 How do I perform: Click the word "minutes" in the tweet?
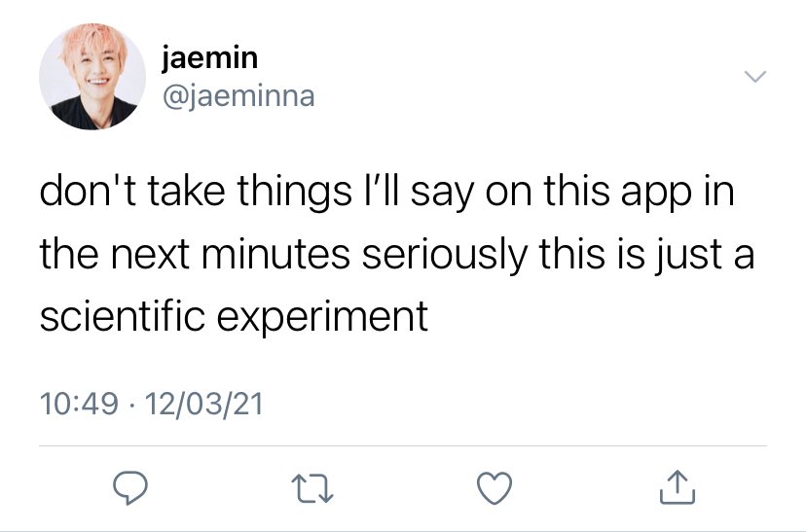[276, 254]
